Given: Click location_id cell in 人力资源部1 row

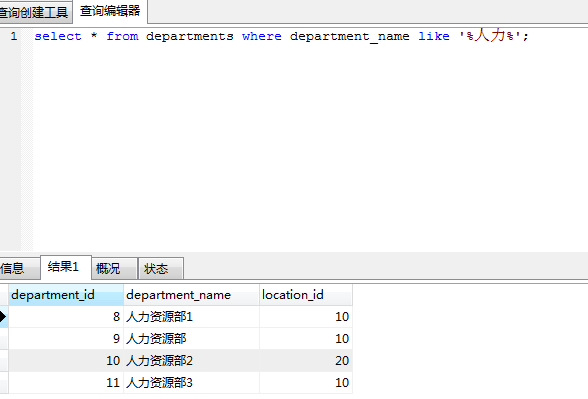Looking at the screenshot, I should pyautogui.click(x=306, y=317).
